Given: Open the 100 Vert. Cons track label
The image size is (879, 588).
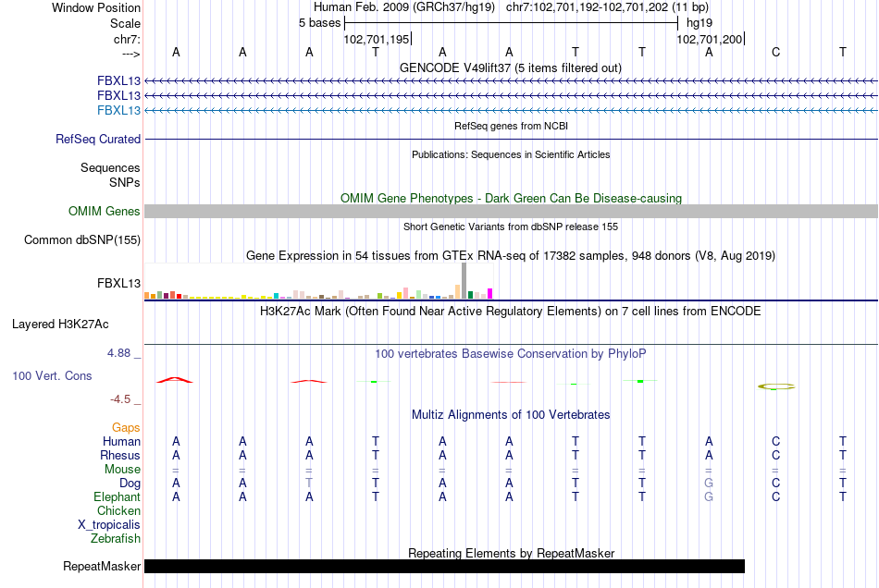Looking at the screenshot, I should [x=52, y=375].
